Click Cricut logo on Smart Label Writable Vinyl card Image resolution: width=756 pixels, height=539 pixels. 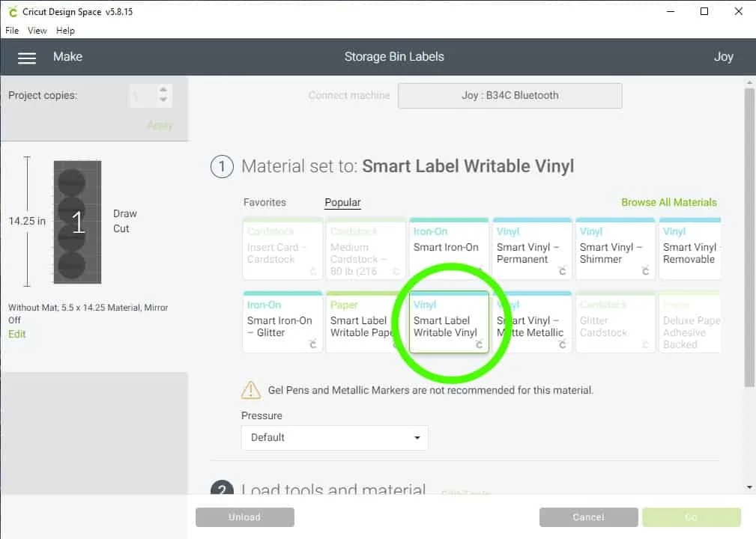tap(479, 344)
